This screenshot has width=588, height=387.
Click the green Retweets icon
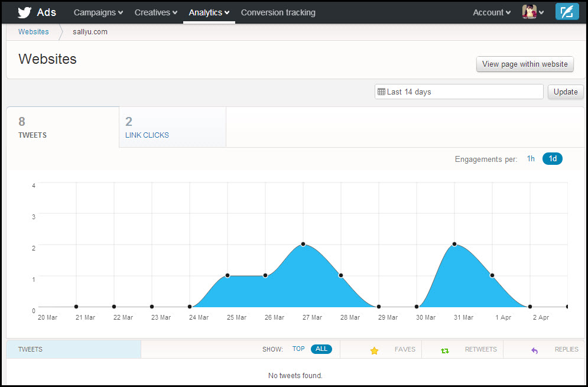coord(445,350)
